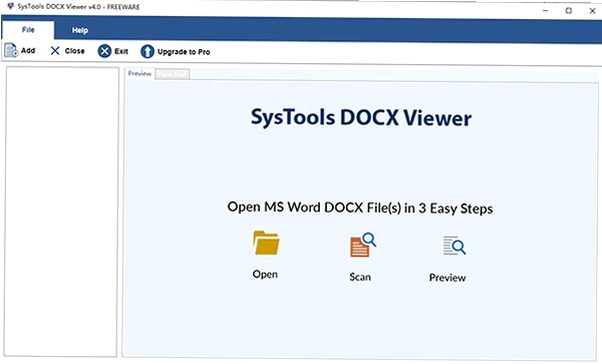Click the Add file toolbar icon
602x364 pixels.
tap(11, 50)
